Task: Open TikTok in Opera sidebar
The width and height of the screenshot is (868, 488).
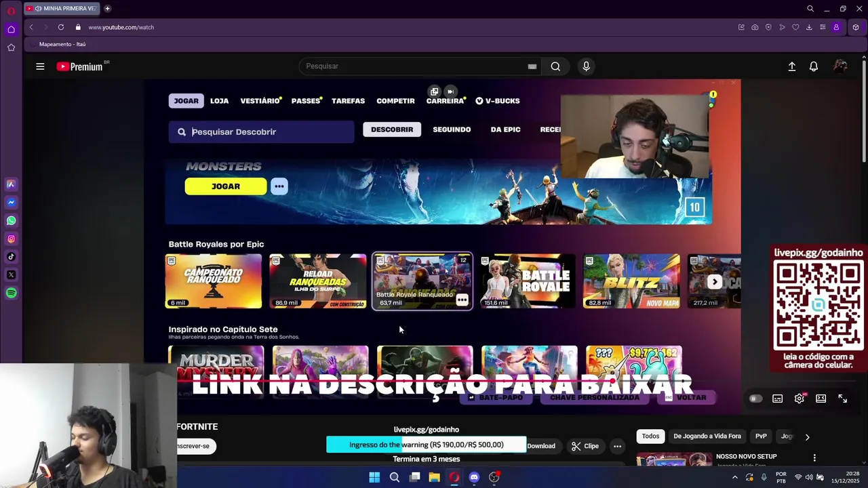Action: tap(11, 256)
